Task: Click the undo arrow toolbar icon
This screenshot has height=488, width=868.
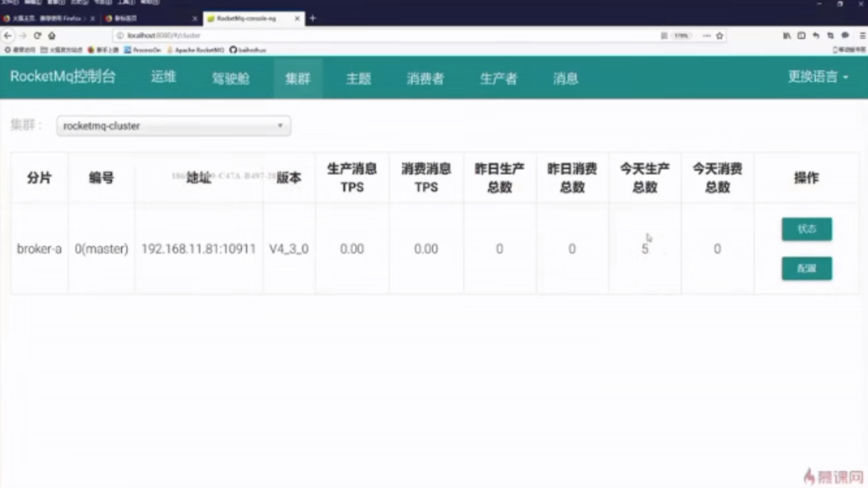Action: [816, 36]
